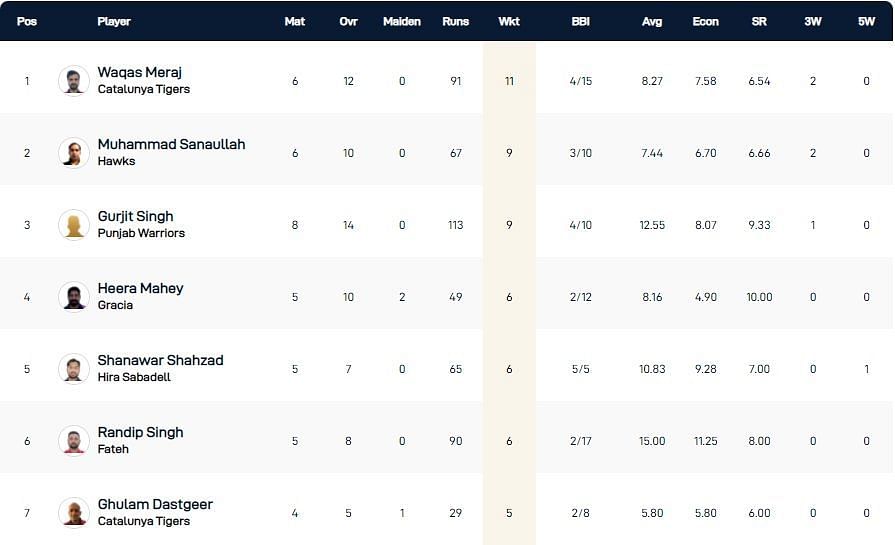This screenshot has width=895, height=545.
Task: Click the Avg column header
Action: (x=652, y=21)
